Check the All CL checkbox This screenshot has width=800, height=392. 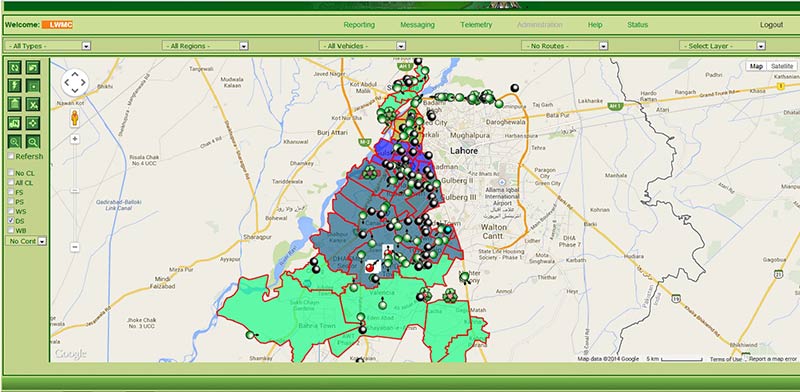[x=11, y=182]
